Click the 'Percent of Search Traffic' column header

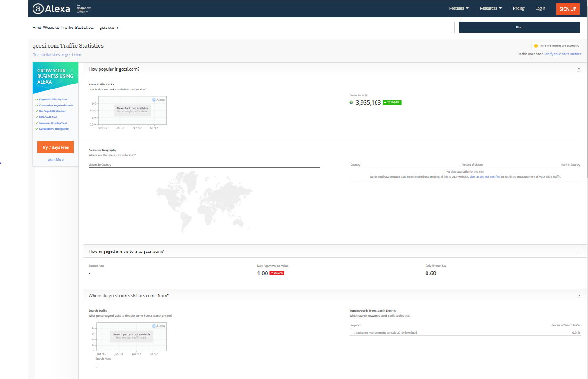[566, 325]
